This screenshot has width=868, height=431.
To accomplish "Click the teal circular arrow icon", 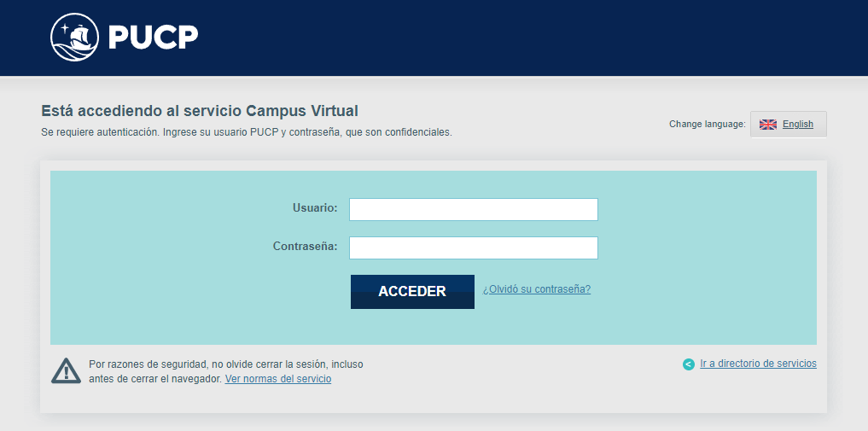I will coord(689,364).
